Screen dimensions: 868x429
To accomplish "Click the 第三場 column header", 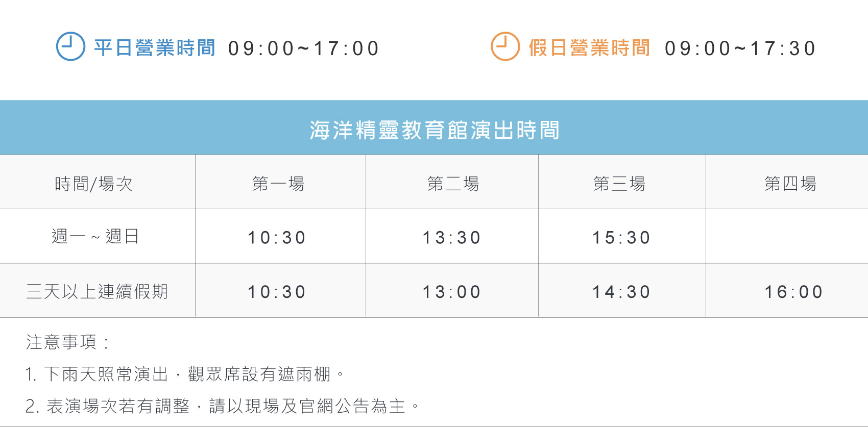I will point(619,184).
